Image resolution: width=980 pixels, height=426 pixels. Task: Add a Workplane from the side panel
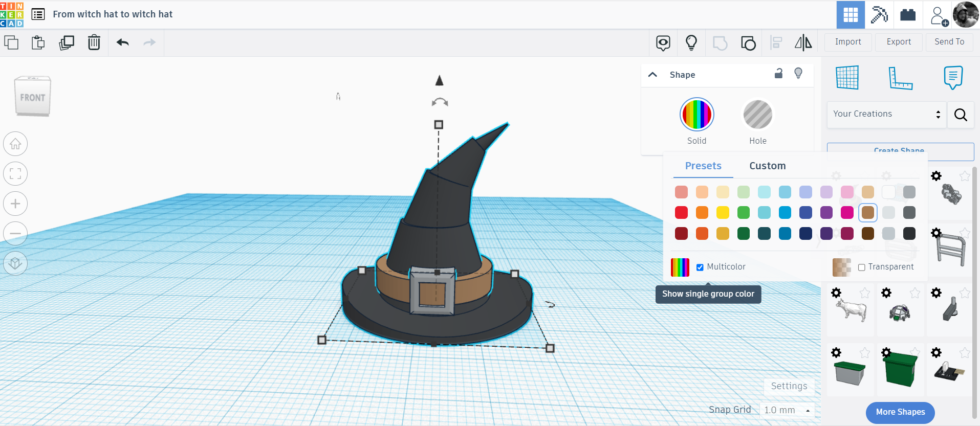(x=847, y=78)
